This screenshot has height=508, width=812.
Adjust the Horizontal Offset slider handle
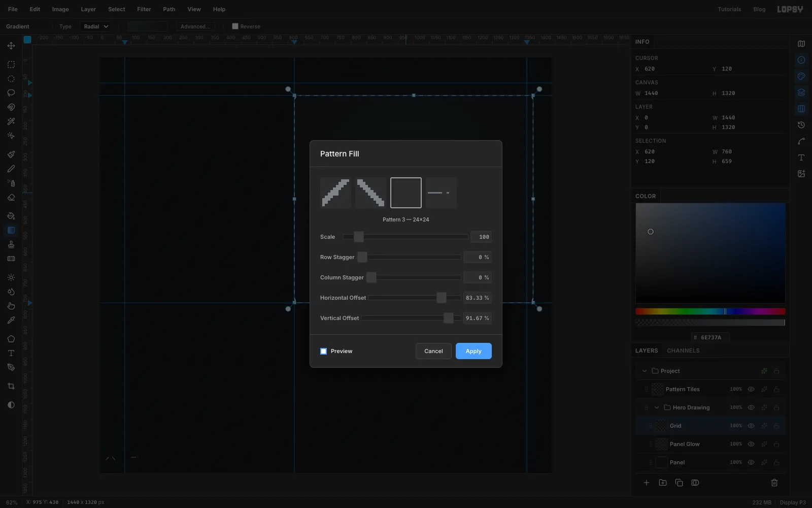tap(442, 298)
